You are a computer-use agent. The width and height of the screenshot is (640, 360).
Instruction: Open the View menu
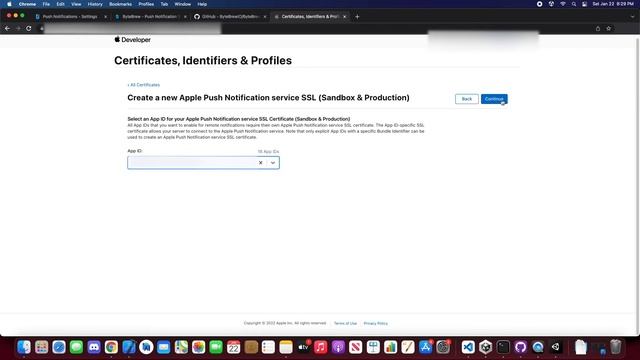pyautogui.click(x=76, y=4)
